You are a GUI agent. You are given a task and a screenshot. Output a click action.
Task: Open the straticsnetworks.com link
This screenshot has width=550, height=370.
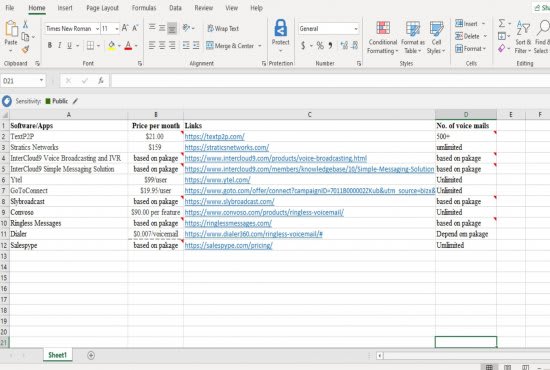pyautogui.click(x=227, y=147)
